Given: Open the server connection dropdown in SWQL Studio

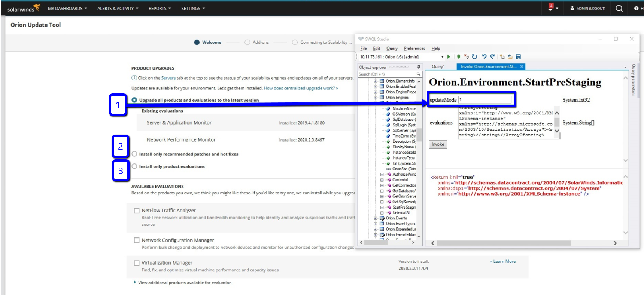Looking at the screenshot, I should click(442, 57).
